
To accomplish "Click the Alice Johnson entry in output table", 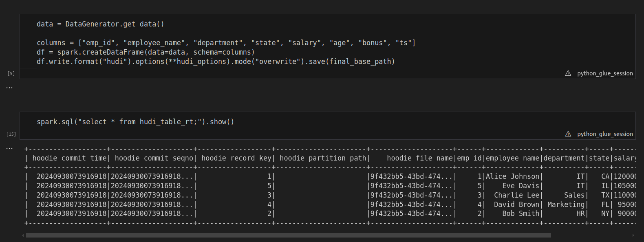I will 512,176.
